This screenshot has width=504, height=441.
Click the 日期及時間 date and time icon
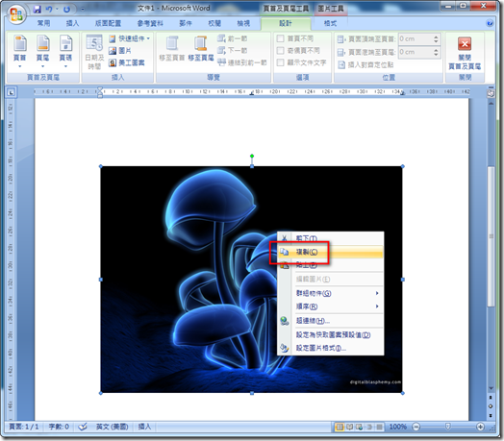tap(94, 52)
